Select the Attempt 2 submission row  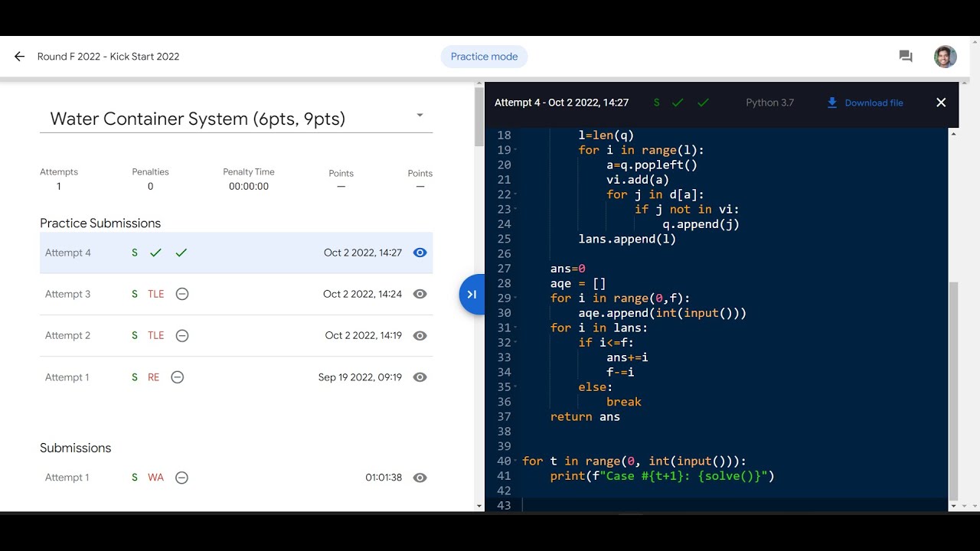click(x=236, y=335)
